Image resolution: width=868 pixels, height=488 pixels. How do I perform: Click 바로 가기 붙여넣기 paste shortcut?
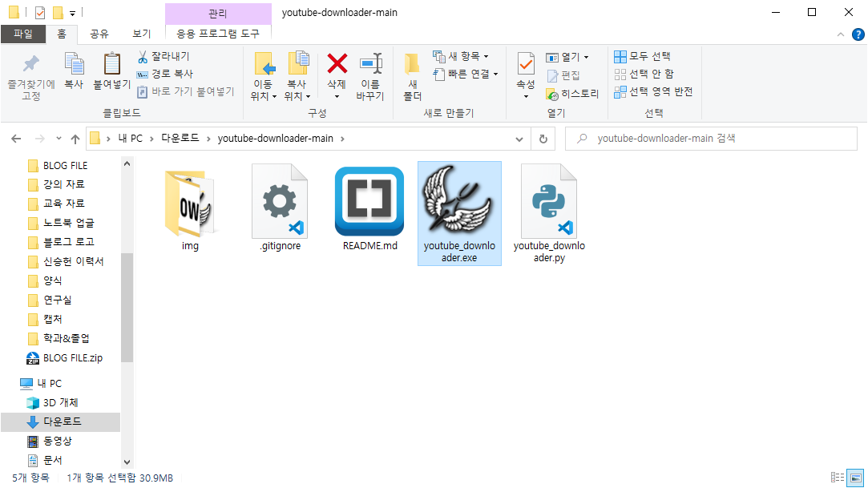185,91
